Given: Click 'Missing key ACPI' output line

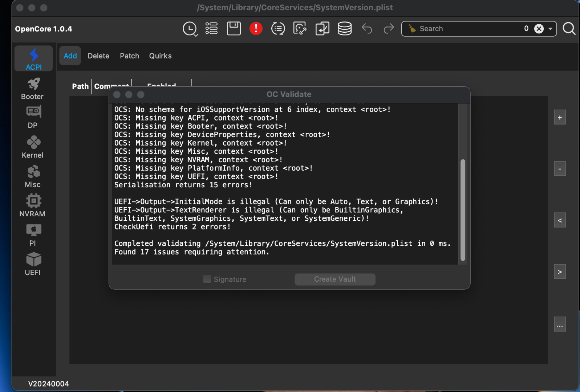Looking at the screenshot, I should [x=196, y=118].
